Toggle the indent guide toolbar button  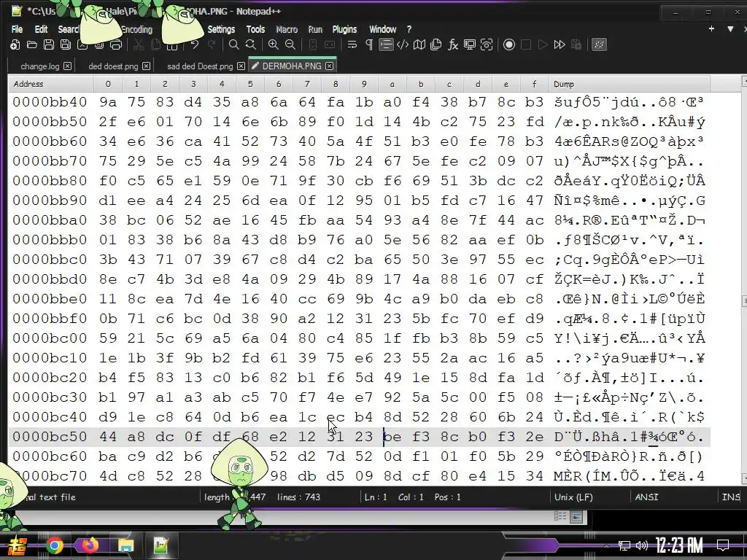(385, 44)
